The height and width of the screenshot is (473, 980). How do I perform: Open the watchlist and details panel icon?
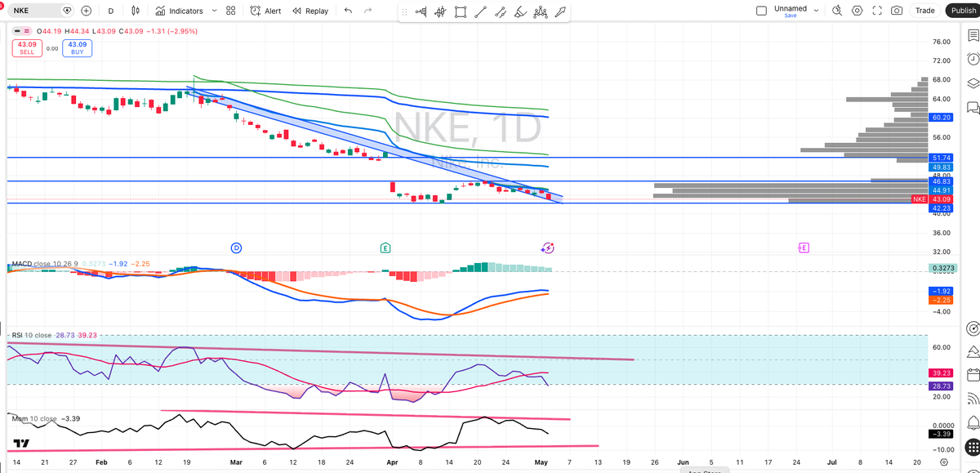[x=972, y=35]
